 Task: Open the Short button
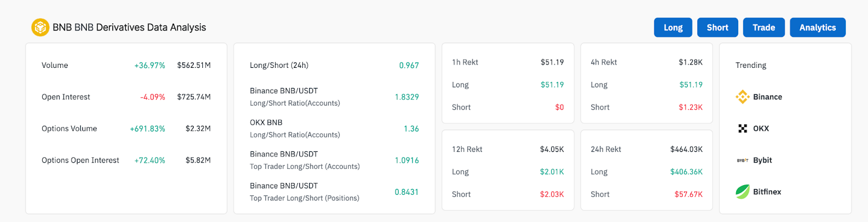717,27
